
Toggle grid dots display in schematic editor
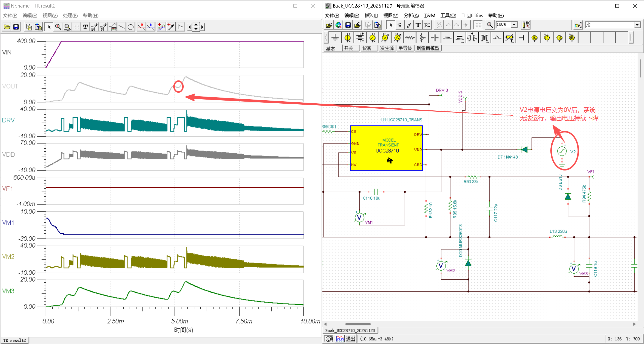[478, 25]
